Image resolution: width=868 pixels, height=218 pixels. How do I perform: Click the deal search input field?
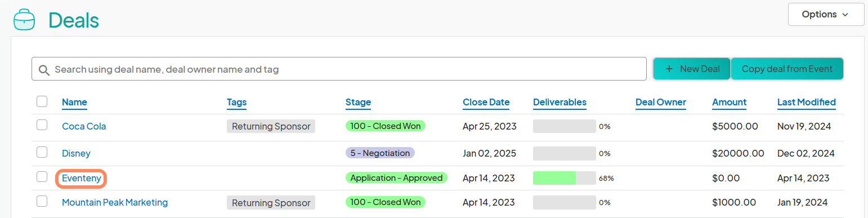pyautogui.click(x=339, y=69)
